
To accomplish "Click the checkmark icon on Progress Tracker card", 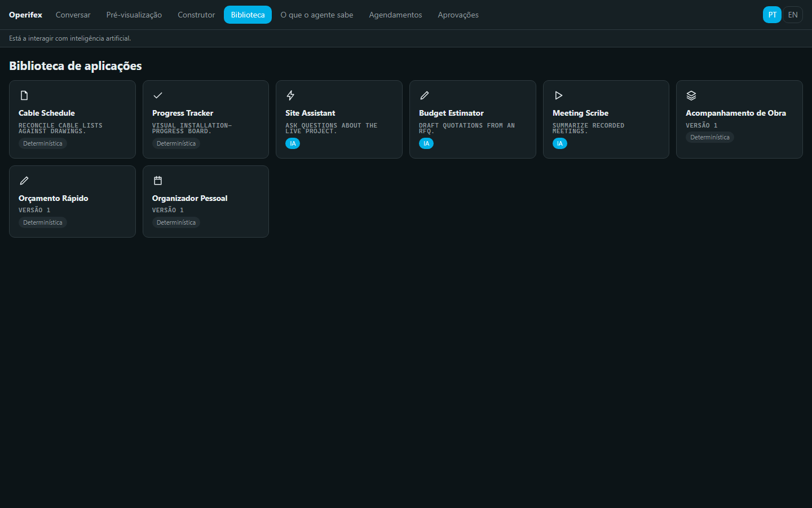I will pos(158,95).
